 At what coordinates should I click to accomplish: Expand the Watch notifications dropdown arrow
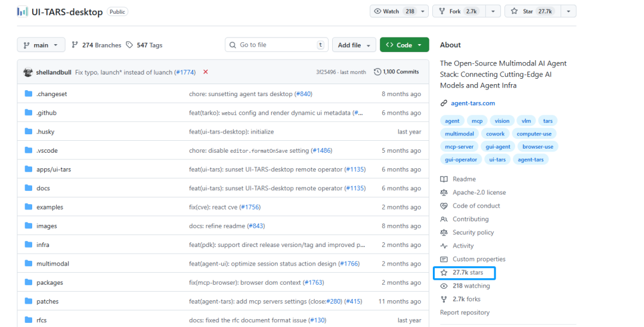(423, 11)
